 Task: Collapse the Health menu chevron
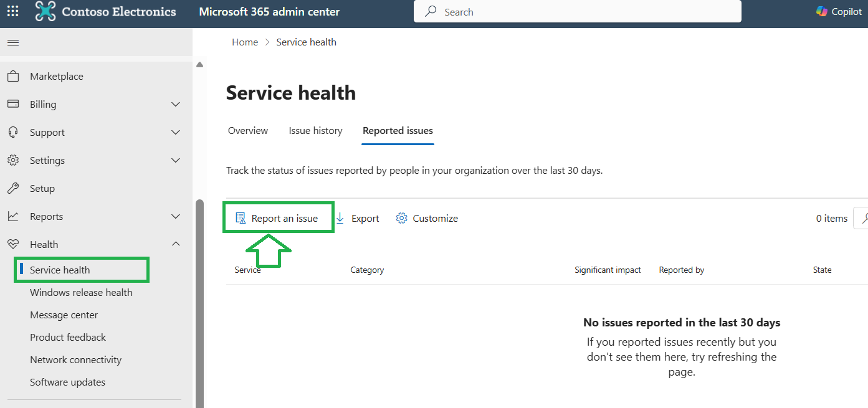point(176,244)
